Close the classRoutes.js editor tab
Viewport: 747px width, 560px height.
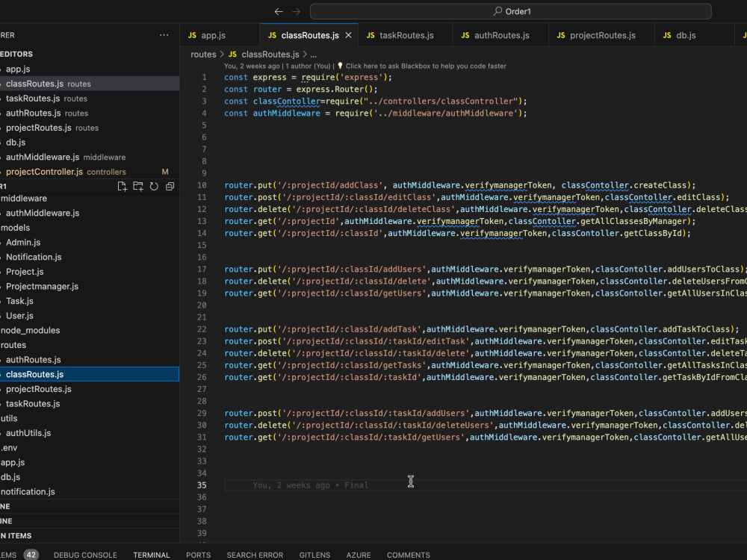[348, 34]
